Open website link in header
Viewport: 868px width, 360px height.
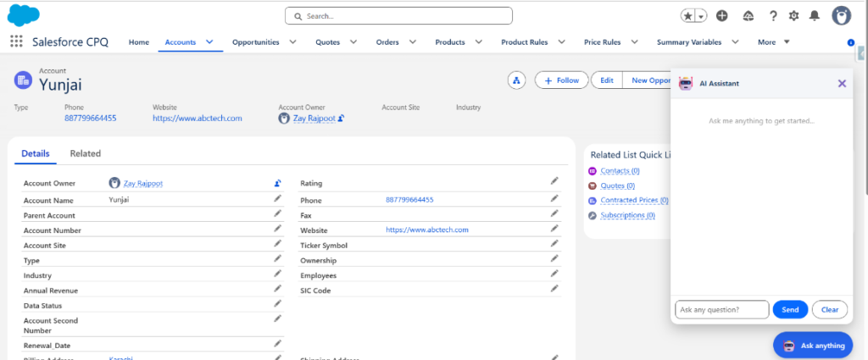point(197,119)
